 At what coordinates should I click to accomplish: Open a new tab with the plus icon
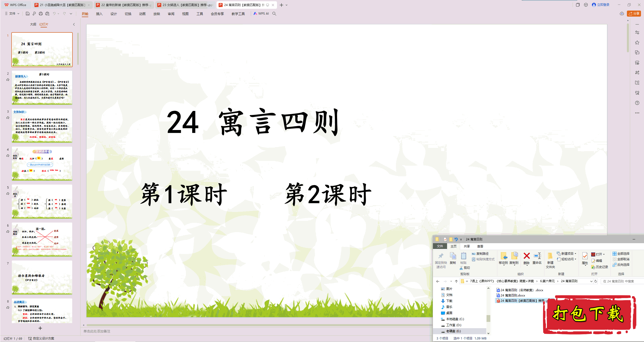pyautogui.click(x=281, y=5)
